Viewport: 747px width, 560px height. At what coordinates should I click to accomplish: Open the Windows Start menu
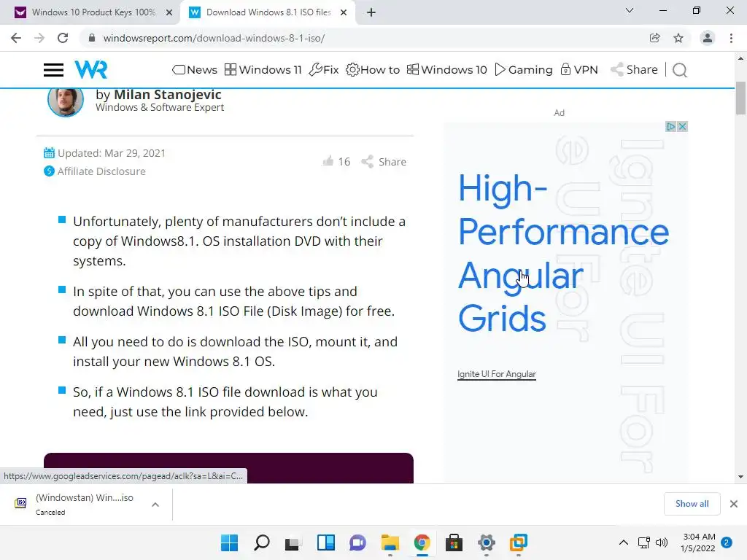(x=229, y=542)
